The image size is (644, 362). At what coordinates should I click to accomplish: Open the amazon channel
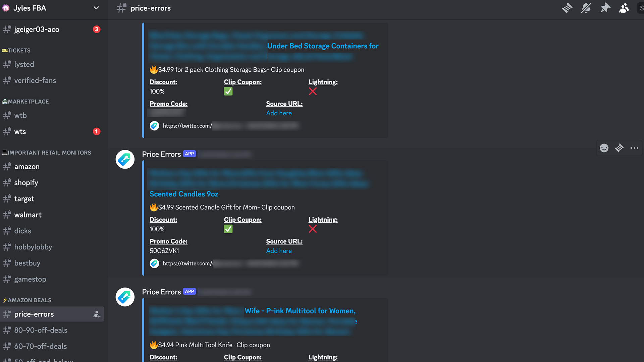(x=27, y=167)
